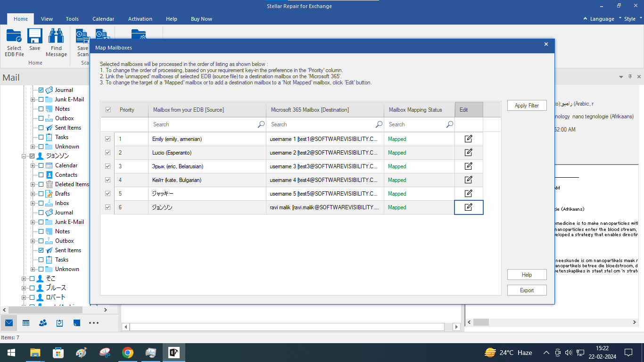Collapse the ジョンソン mailbox tree node
This screenshot has height=362, width=644.
click(24, 156)
